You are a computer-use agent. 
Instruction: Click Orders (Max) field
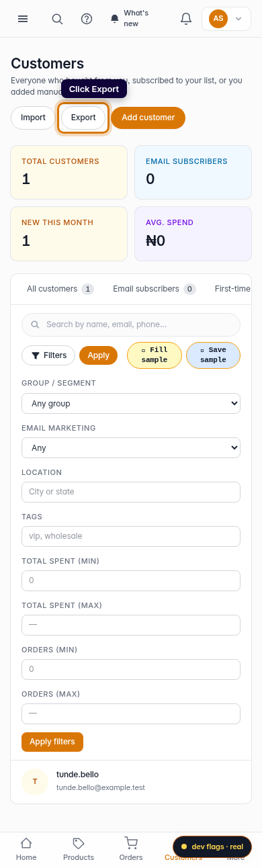[131, 713]
